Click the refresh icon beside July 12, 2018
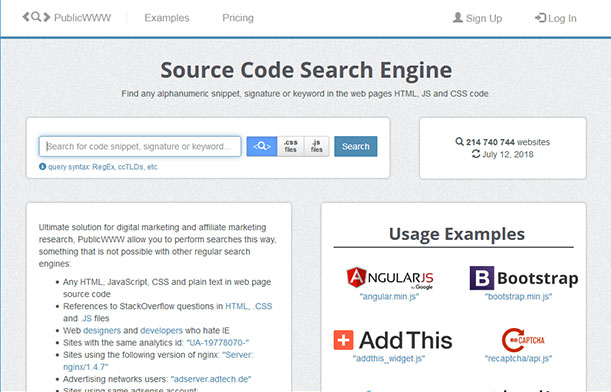Viewport: 611px width, 392px height. click(476, 154)
